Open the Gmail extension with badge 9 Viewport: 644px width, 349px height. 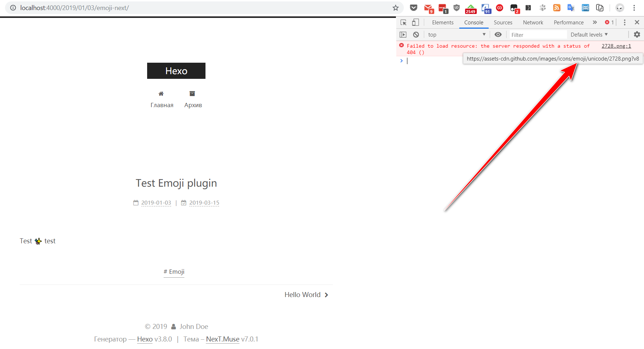(x=428, y=8)
